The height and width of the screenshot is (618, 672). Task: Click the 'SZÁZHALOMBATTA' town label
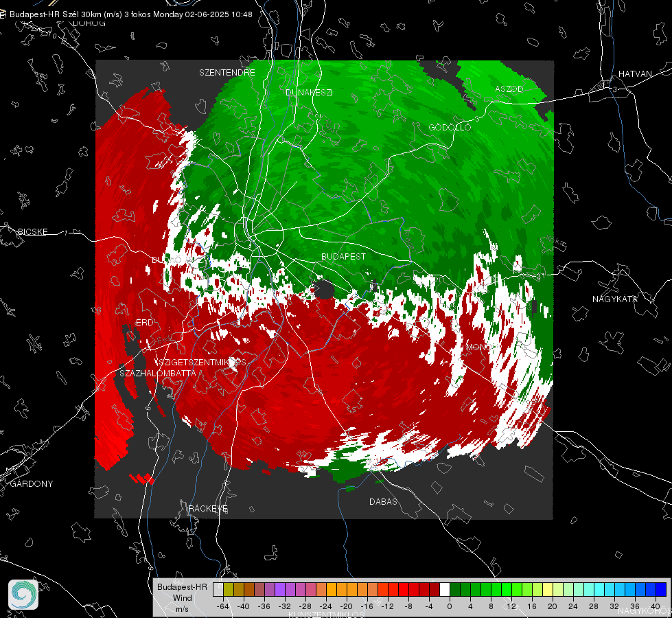click(x=158, y=373)
